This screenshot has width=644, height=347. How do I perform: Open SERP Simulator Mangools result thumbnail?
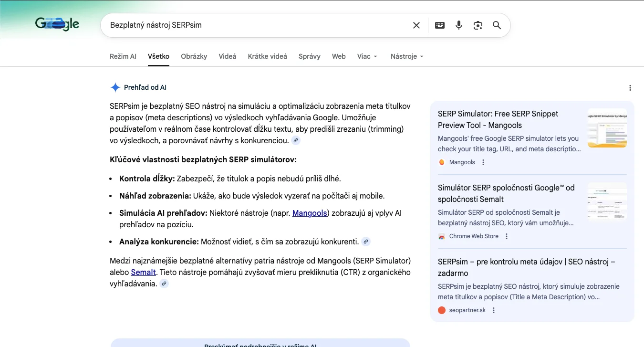coord(607,128)
